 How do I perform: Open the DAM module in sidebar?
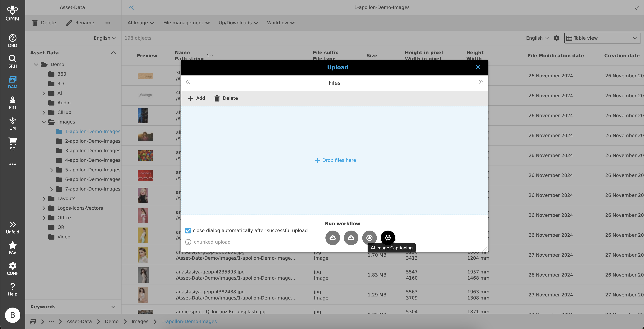pyautogui.click(x=12, y=82)
